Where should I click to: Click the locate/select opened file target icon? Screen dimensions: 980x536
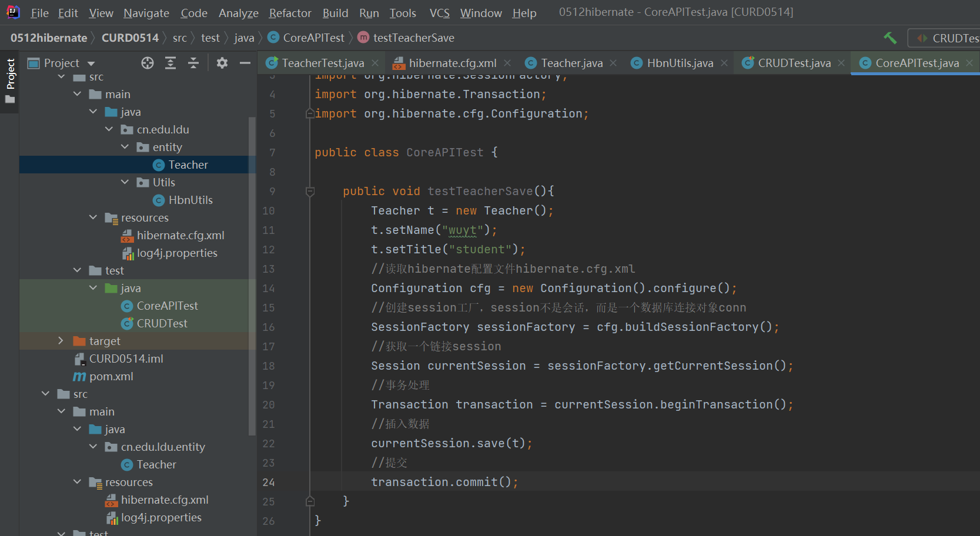click(148, 63)
